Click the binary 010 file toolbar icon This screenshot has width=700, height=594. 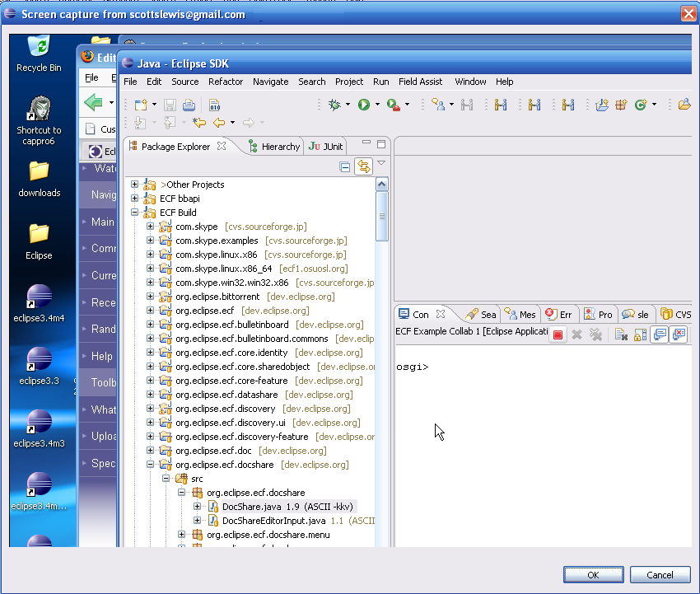[x=215, y=105]
